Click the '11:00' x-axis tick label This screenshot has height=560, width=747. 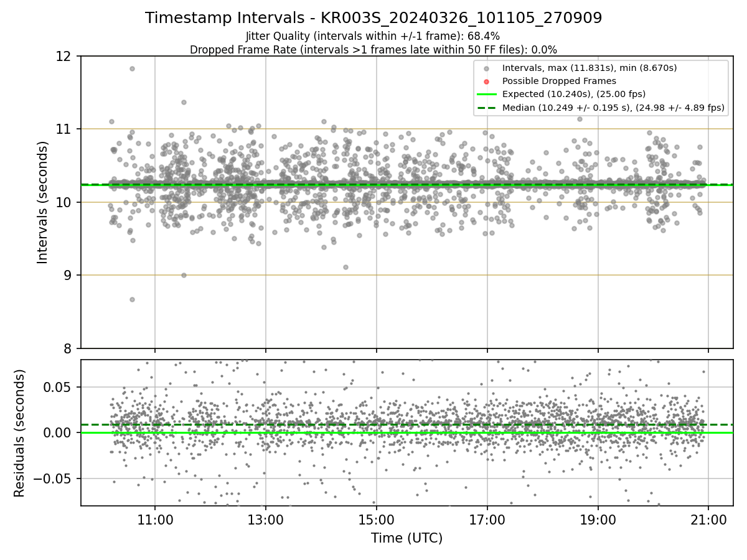(155, 520)
